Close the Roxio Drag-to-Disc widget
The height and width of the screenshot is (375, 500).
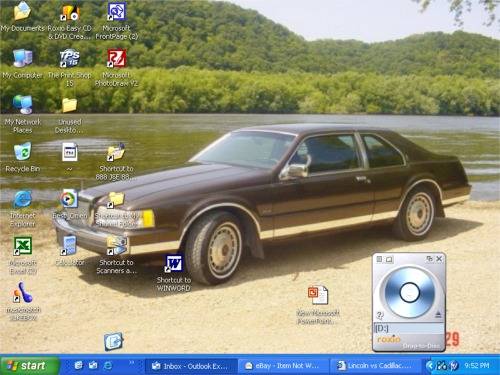439,259
